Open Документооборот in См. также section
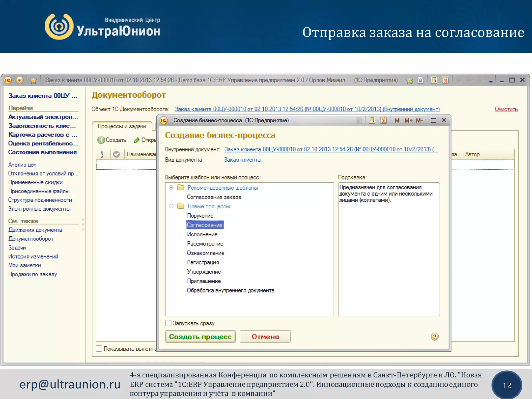 pyautogui.click(x=31, y=239)
